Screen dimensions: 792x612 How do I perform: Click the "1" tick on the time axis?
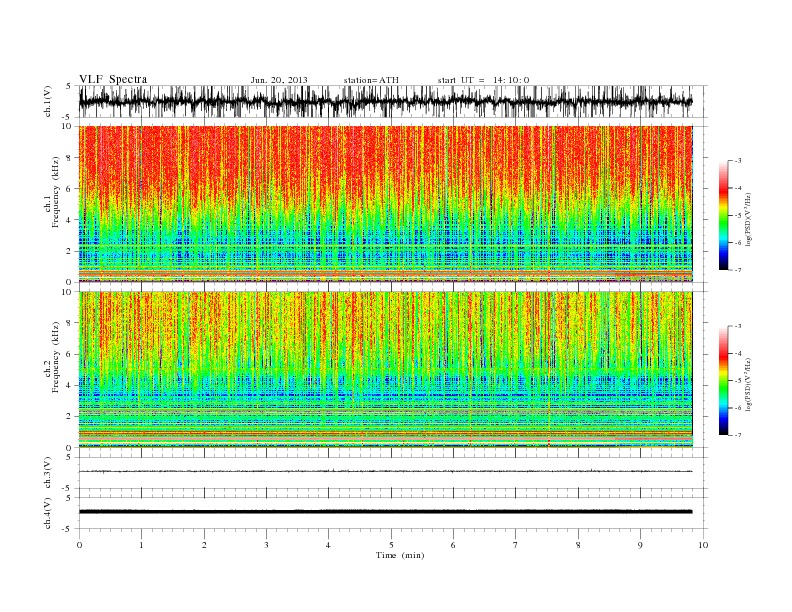coord(141,545)
